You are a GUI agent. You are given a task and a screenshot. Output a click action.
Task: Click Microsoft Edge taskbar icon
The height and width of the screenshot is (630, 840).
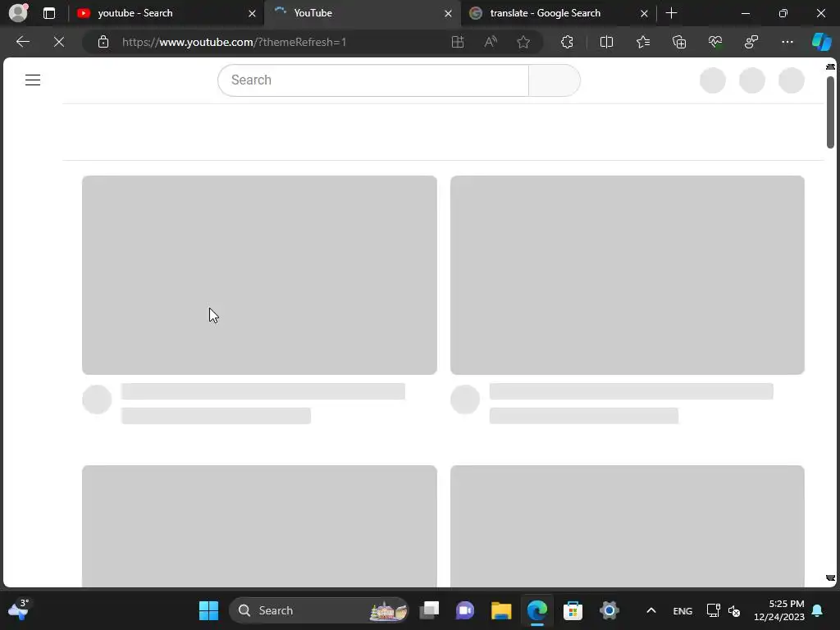(537, 610)
